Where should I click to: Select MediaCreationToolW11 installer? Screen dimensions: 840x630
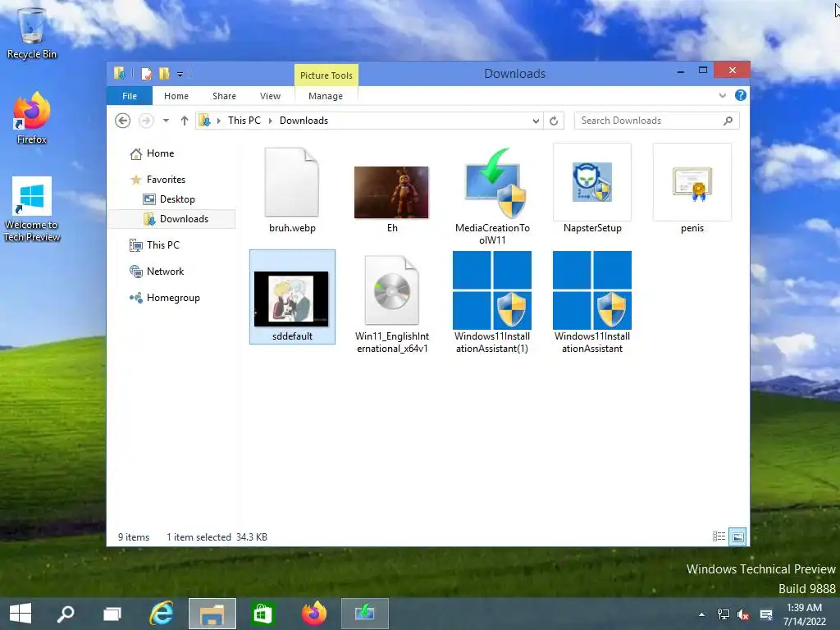click(x=492, y=195)
